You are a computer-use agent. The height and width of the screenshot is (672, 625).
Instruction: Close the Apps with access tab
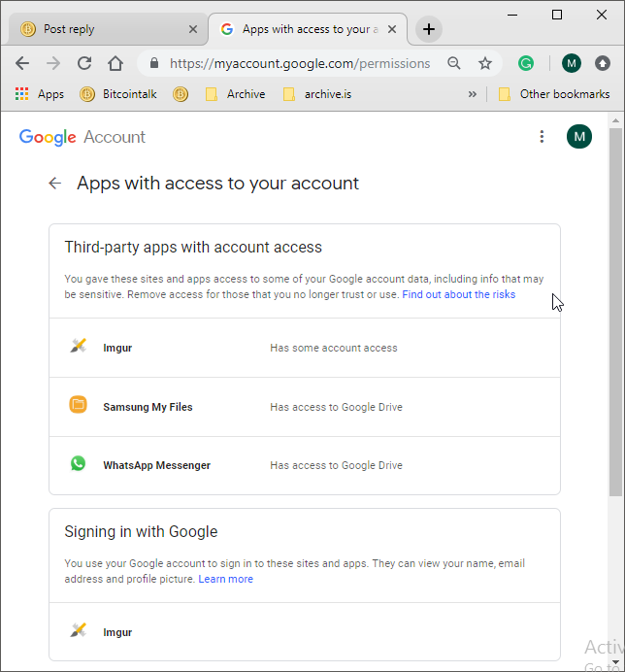click(x=392, y=29)
